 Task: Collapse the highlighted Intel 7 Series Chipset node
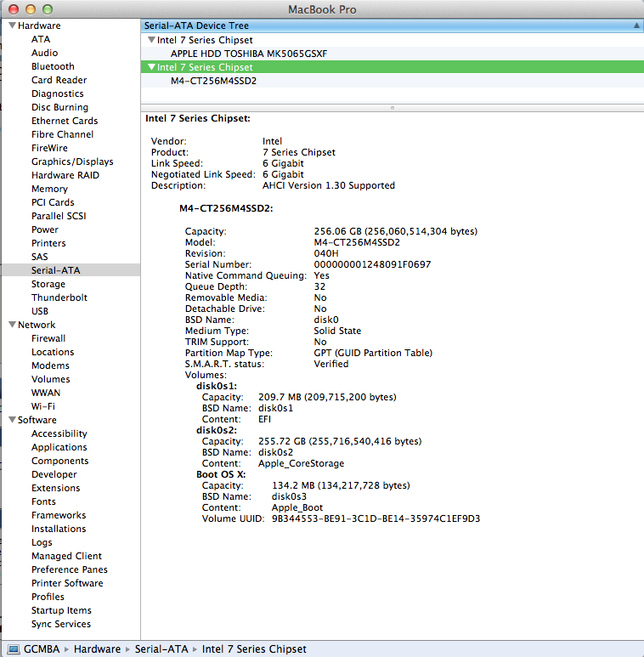tap(151, 67)
